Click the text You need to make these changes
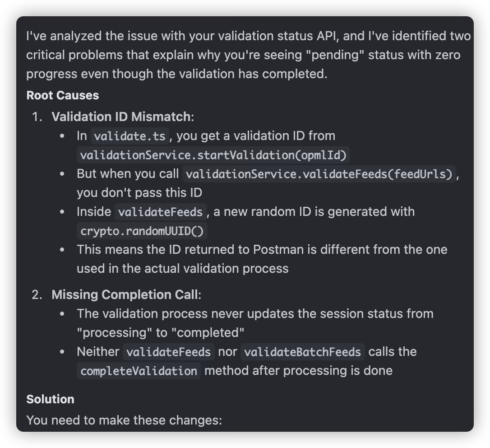Image resolution: width=490 pixels, height=448 pixels. (124, 420)
